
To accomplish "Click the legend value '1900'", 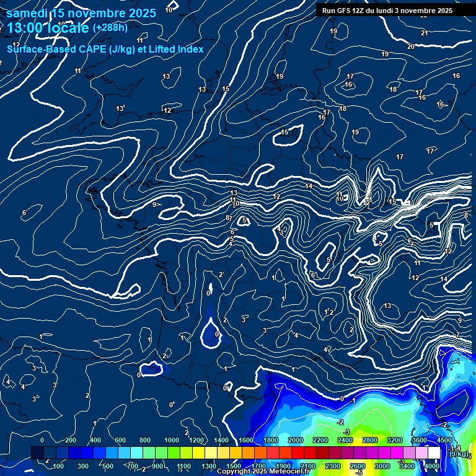I will pos(283,466).
